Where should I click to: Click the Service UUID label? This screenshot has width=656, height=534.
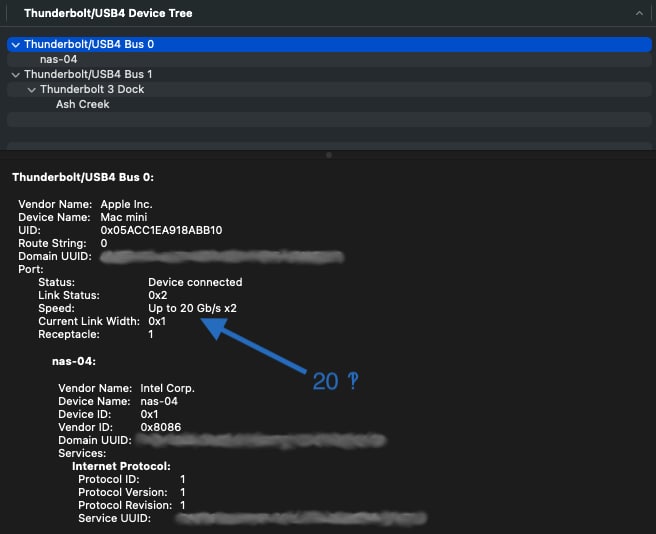coord(115,518)
